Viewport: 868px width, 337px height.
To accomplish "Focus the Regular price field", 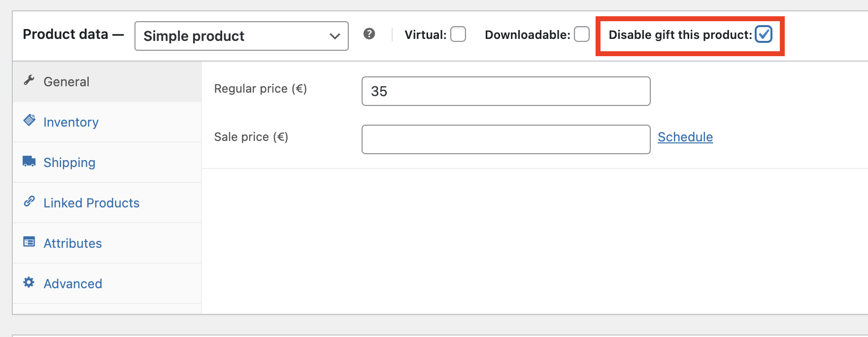I will pos(506,91).
